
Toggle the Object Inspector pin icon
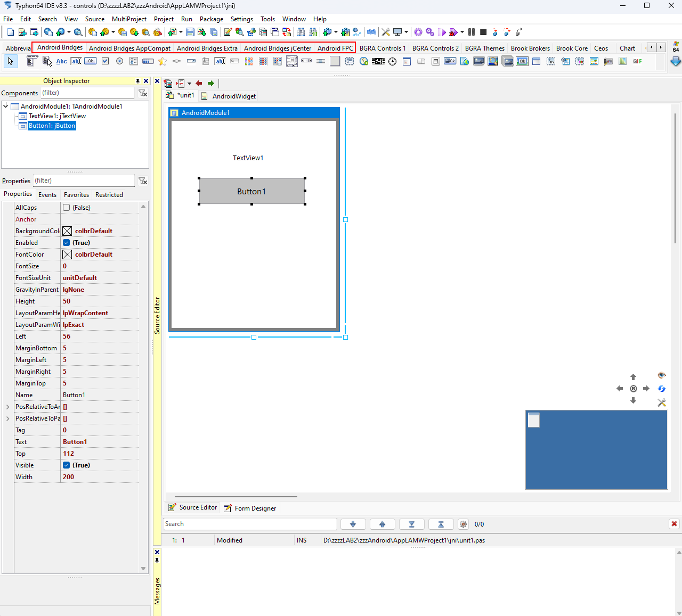[x=137, y=81]
